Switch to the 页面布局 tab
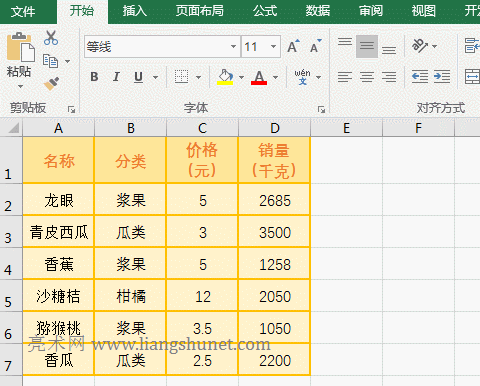The width and height of the screenshot is (480, 386). 200,11
